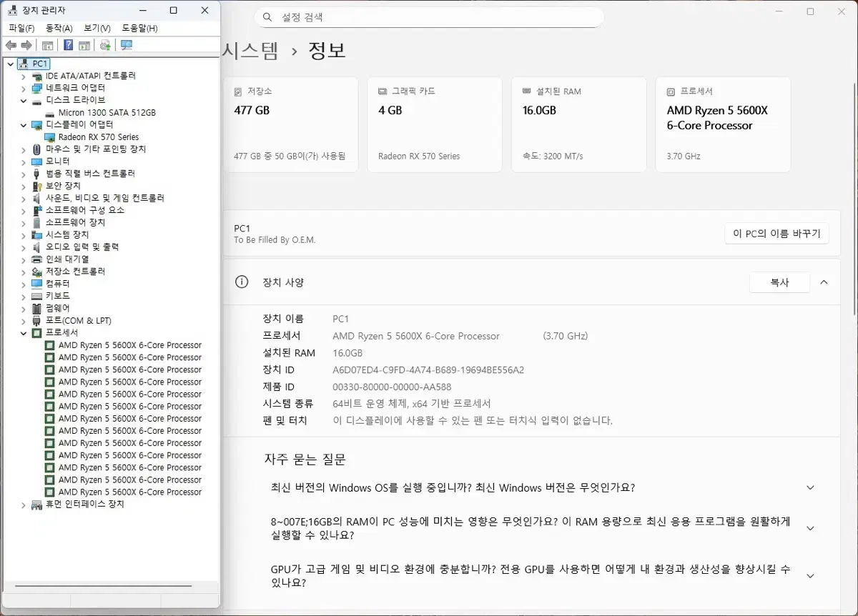Expand the 소프트웨어 구성 요소 node
The image size is (858, 616).
(x=24, y=211)
